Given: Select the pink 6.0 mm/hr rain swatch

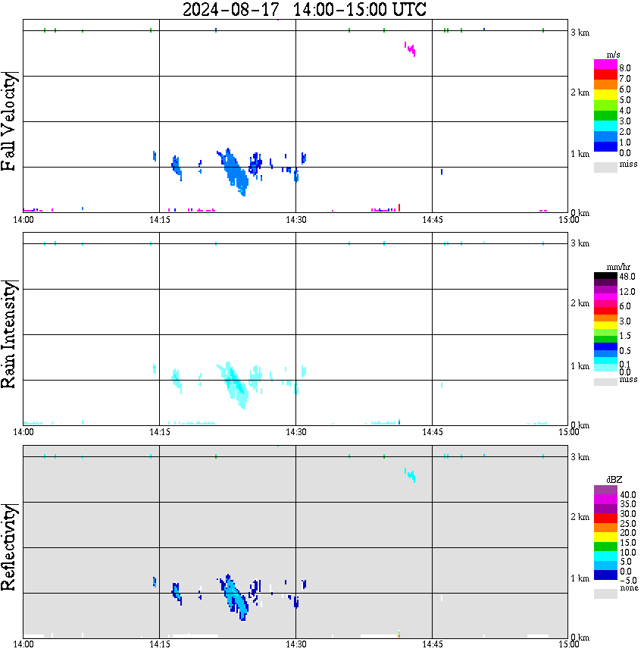Looking at the screenshot, I should (x=605, y=304).
